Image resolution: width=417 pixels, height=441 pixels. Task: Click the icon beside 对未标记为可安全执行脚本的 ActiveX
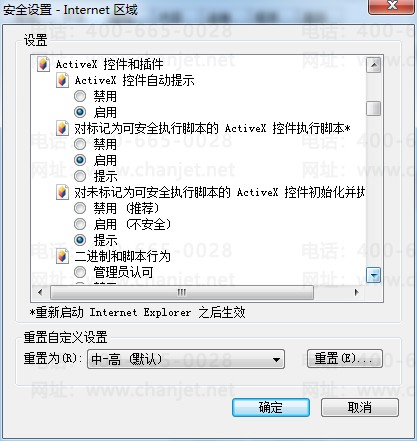62,192
